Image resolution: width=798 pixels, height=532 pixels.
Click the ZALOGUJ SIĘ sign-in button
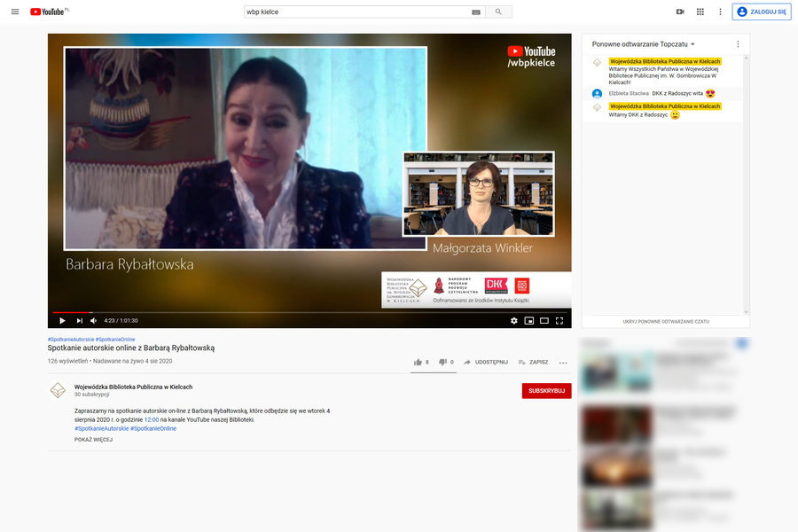coord(762,12)
